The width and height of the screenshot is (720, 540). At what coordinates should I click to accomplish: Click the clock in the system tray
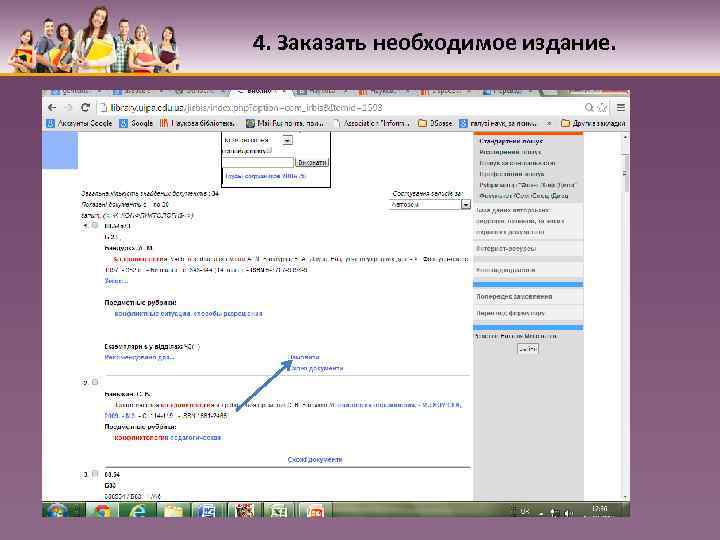(x=600, y=511)
